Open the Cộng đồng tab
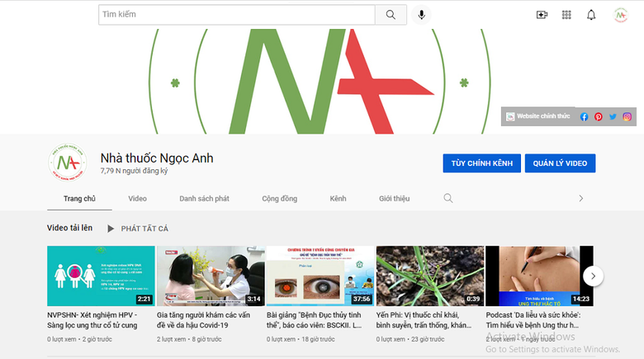This screenshot has height=359, width=644. point(279,198)
